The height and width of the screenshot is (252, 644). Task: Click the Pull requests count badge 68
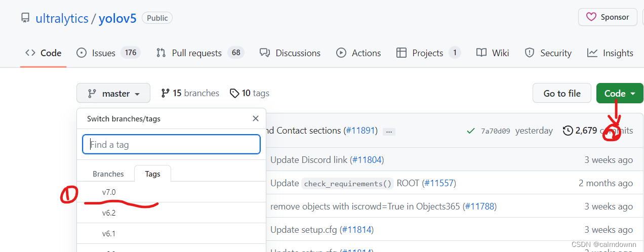pyautogui.click(x=235, y=53)
